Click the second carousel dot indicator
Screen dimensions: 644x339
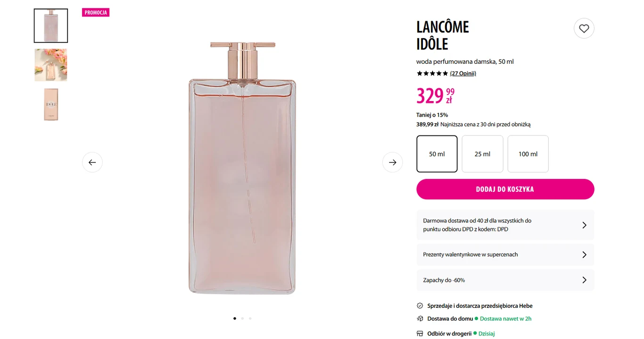(242, 318)
